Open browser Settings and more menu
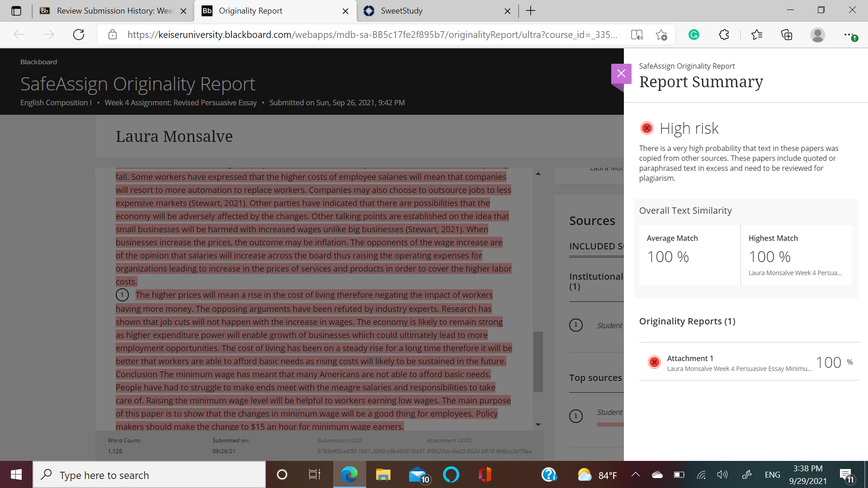This screenshot has height=488, width=868. 849,35
